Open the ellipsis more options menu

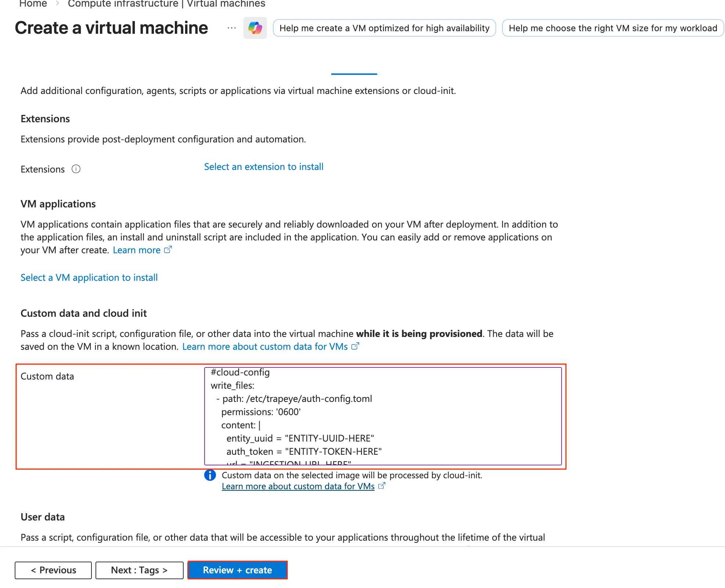(x=231, y=28)
